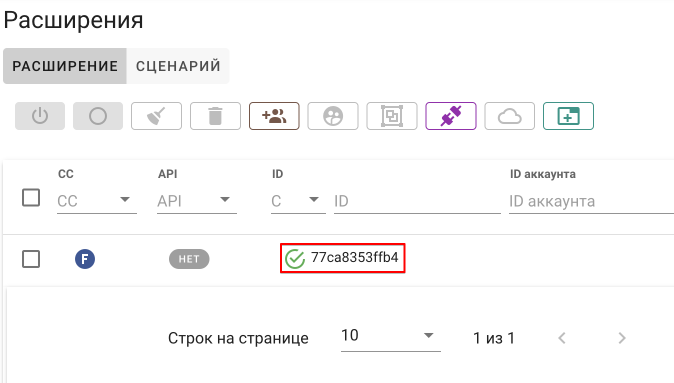674x383 pixels.
Task: Click the API column header
Action: [x=168, y=174]
